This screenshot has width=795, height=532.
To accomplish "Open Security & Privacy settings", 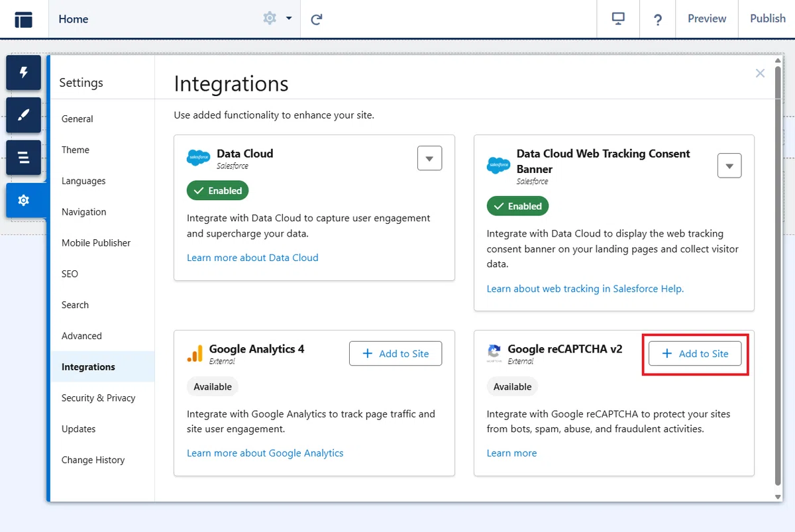I will 103,398.
